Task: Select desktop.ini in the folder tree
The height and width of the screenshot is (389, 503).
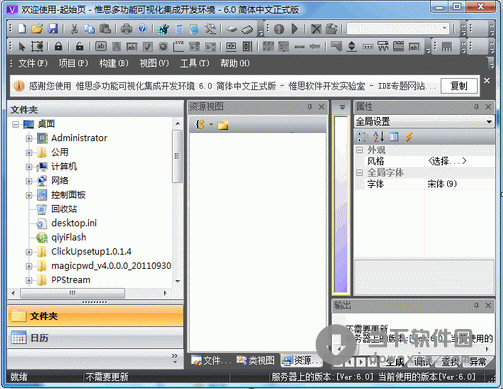Action: 74,223
